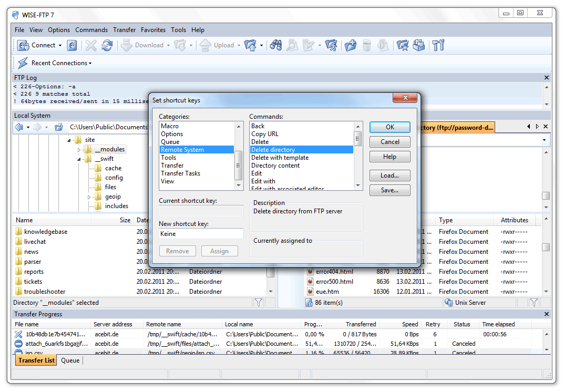Click the create new folder icon
The width and height of the screenshot is (564, 392).
coord(351,46)
